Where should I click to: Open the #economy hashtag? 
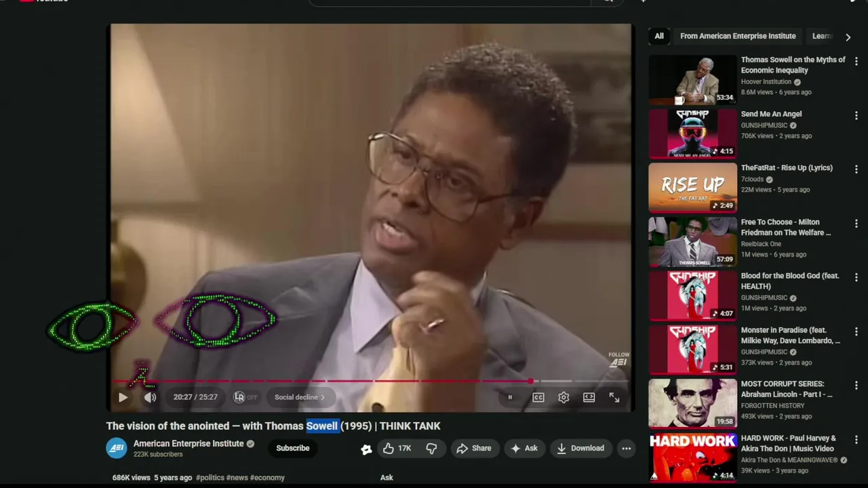tap(267, 478)
